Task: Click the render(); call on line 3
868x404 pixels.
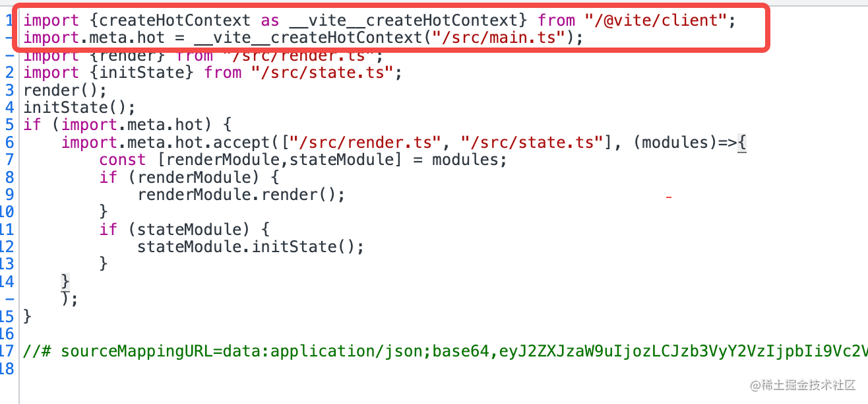Action: (65, 90)
